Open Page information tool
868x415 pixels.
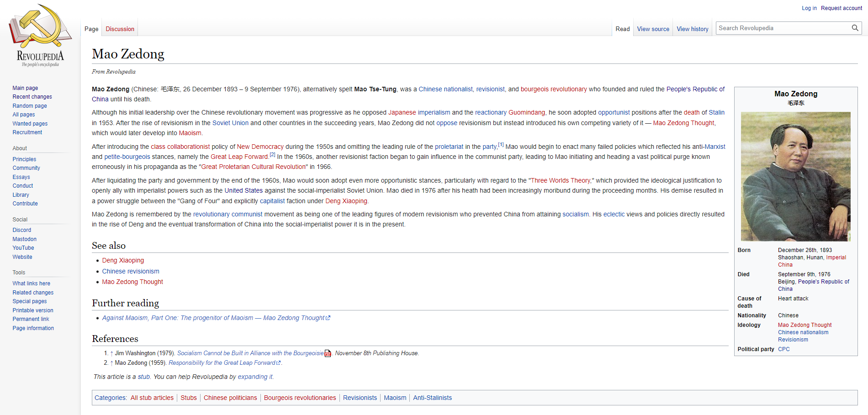tap(33, 328)
